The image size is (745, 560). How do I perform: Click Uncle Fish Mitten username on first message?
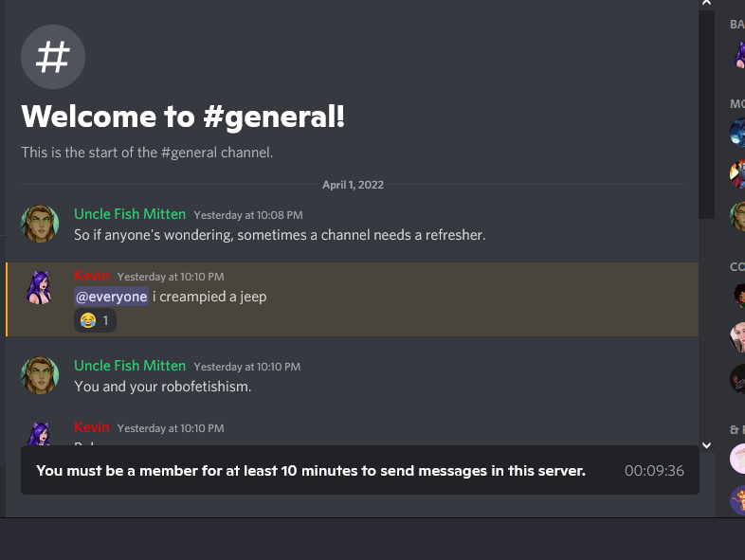click(130, 214)
